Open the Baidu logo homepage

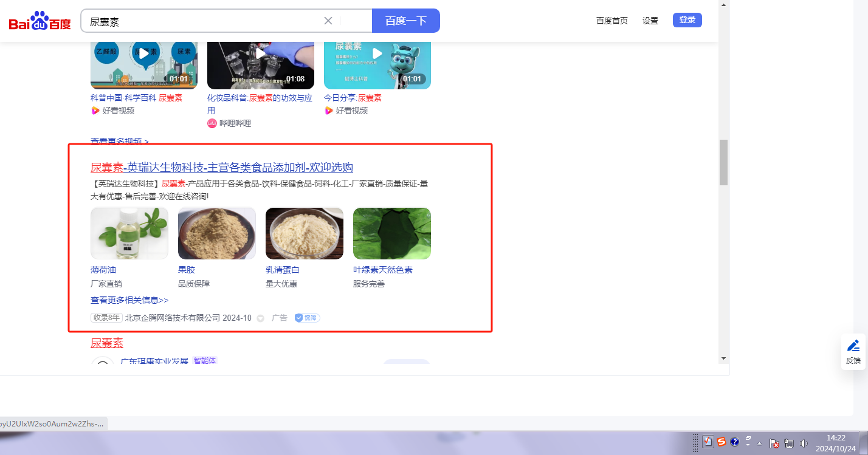[40, 21]
